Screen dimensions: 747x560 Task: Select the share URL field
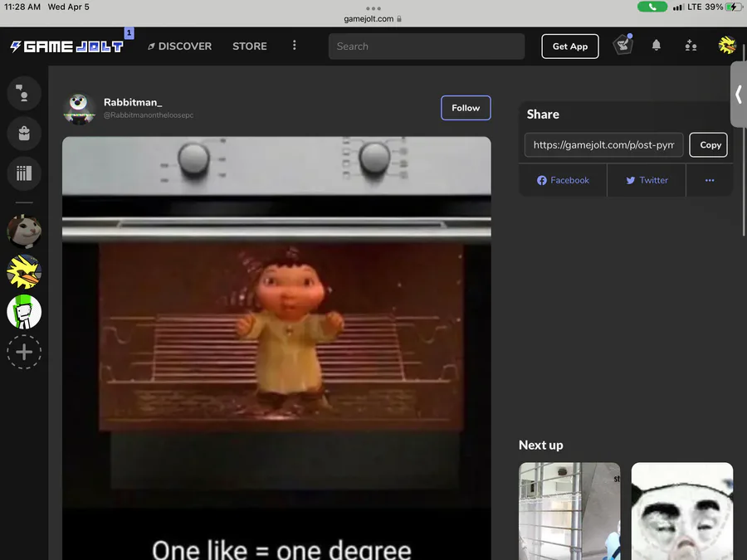click(x=603, y=144)
